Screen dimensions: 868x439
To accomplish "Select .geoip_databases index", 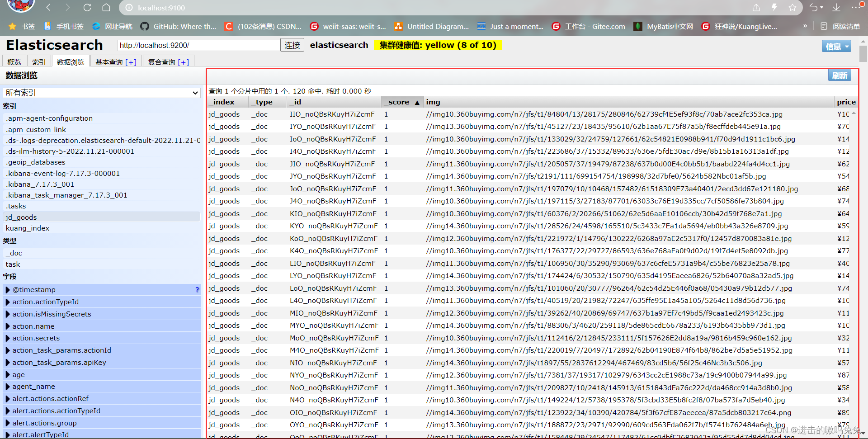I will (102, 162).
